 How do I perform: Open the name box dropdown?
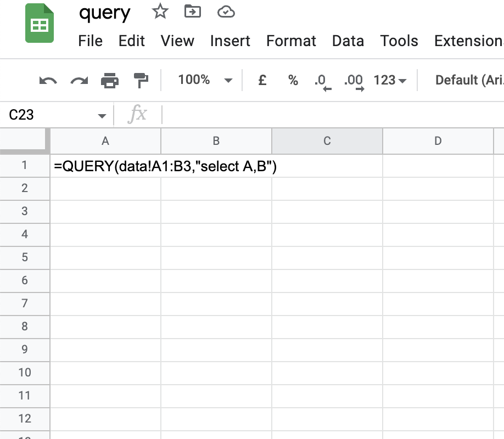[102, 115]
